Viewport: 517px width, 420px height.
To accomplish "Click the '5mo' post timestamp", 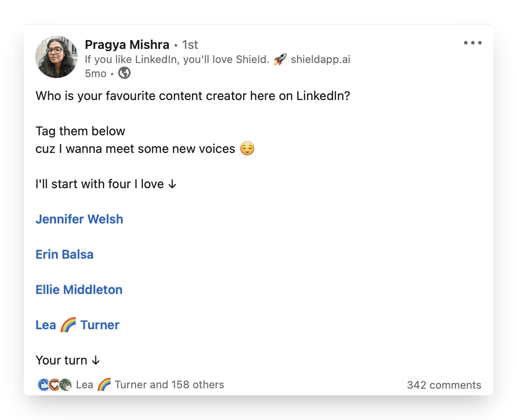I will tap(95, 74).
